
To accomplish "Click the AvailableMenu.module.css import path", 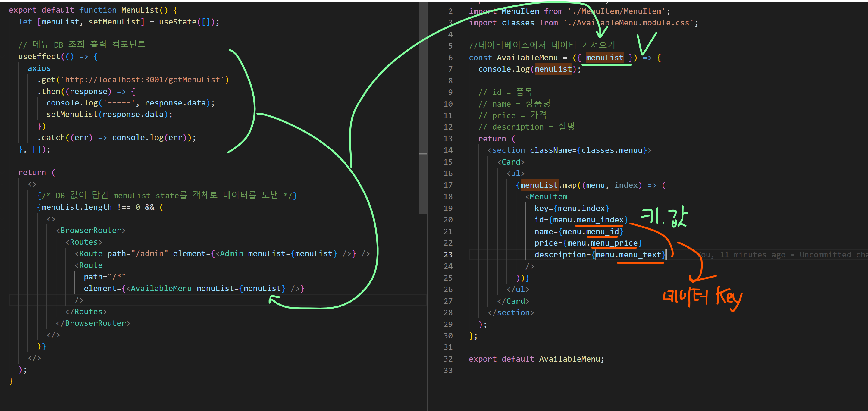I will [628, 23].
